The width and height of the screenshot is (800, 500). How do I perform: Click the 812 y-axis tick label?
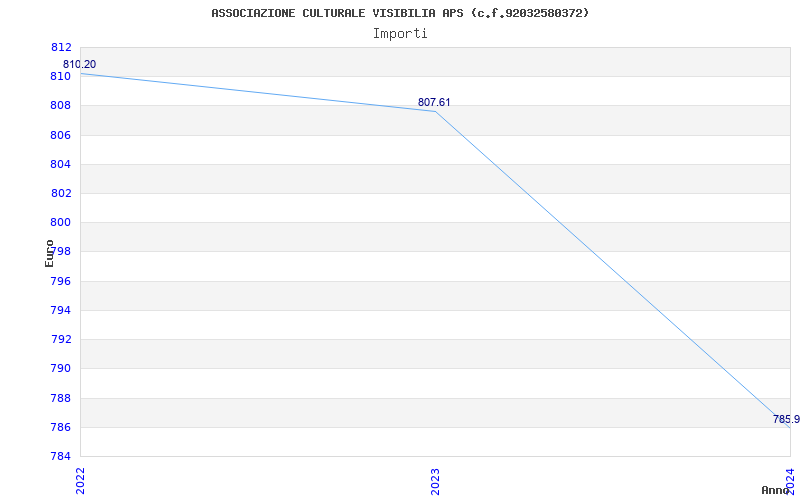coord(61,47)
